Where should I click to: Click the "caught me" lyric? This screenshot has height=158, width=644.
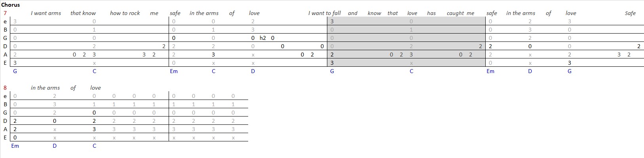click(x=460, y=13)
